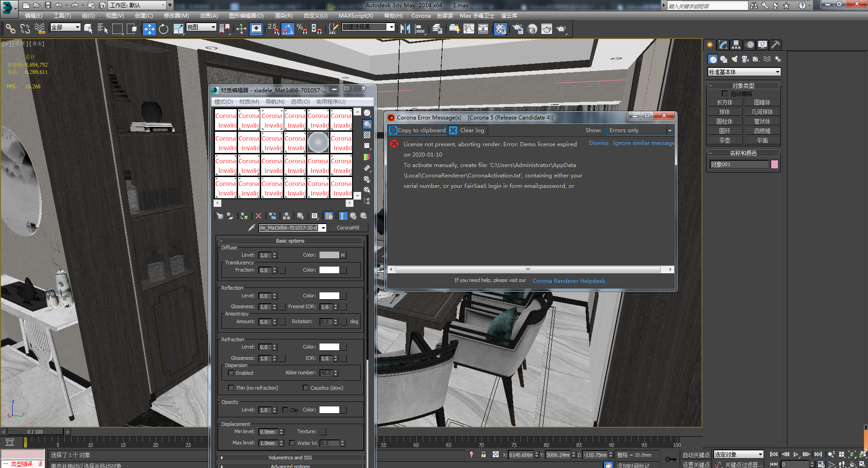Viewport: 868px width, 468px height.
Task: Click Copy to clipboard in error window
Action: coord(417,130)
